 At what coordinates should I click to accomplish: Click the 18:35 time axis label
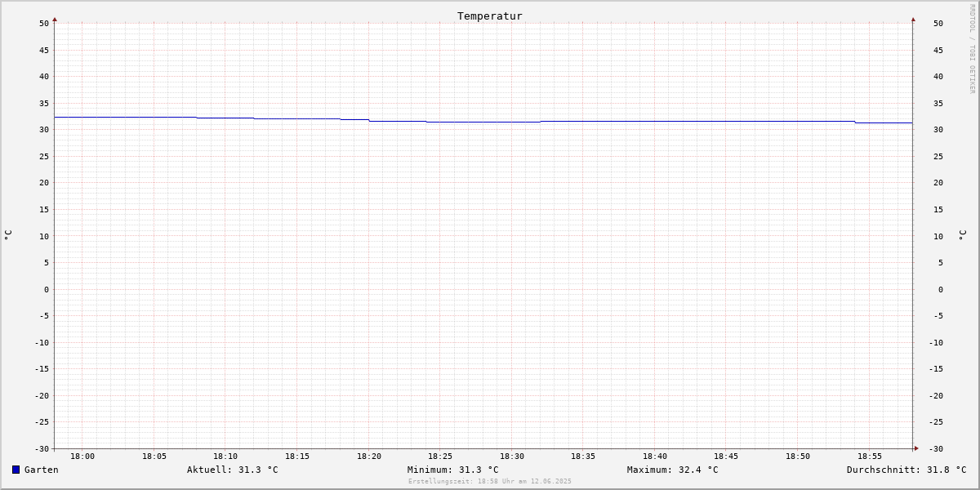[583, 457]
